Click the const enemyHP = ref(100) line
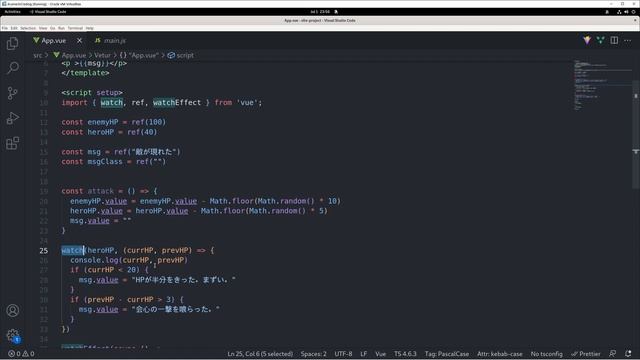The height and width of the screenshot is (360, 640). [113, 122]
